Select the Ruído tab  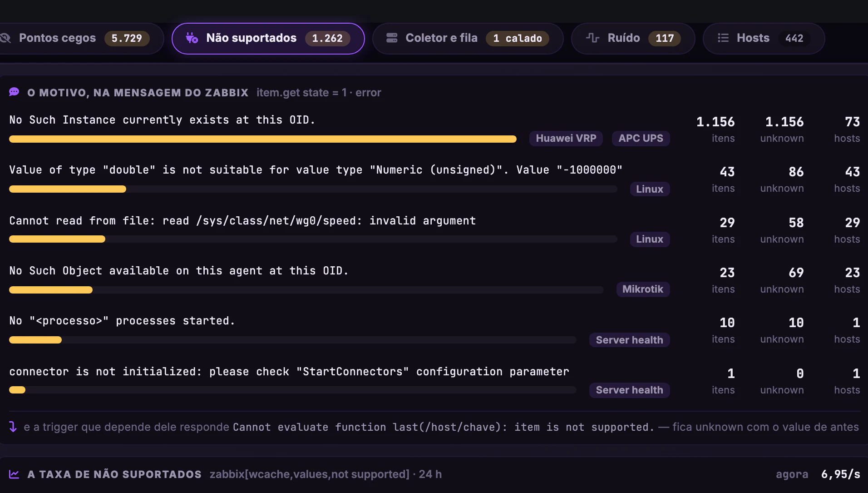point(633,39)
